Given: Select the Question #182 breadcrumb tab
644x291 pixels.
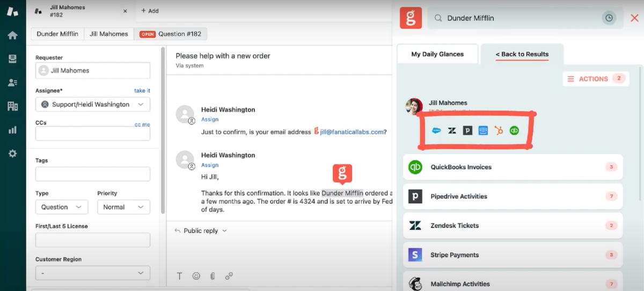Looking at the screenshot, I should pos(171,34).
